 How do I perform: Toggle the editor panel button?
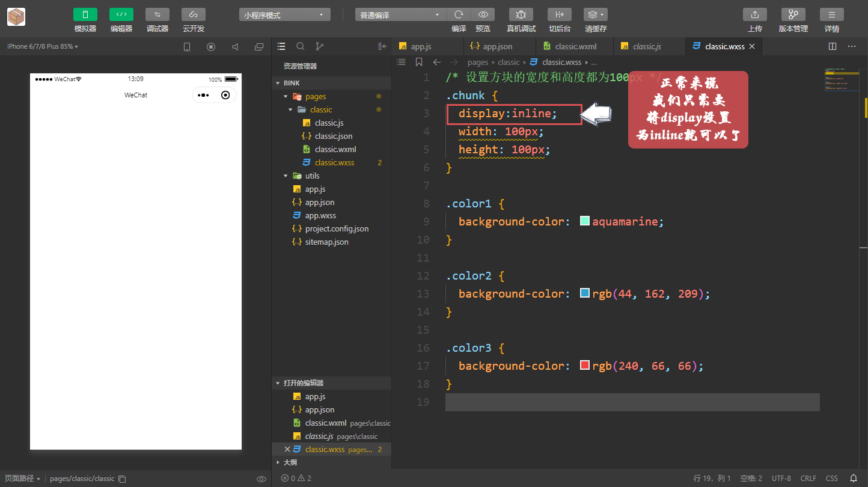(x=121, y=14)
